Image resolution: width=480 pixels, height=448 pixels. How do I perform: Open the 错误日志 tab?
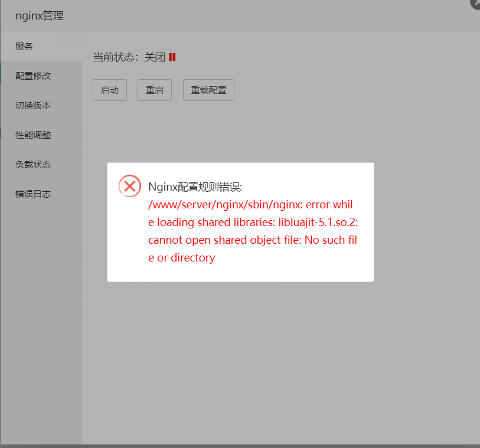(41, 194)
